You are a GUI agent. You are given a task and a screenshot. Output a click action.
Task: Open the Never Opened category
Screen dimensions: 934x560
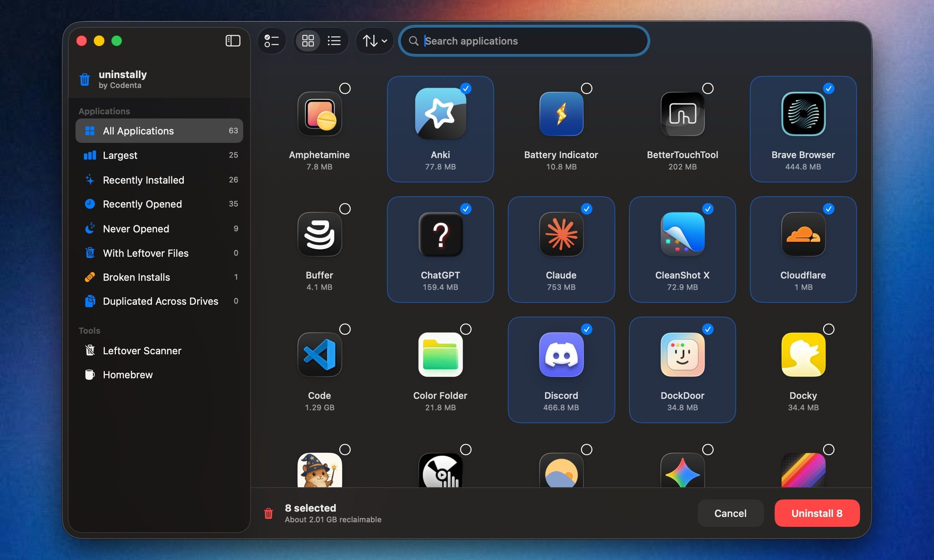tap(159, 229)
